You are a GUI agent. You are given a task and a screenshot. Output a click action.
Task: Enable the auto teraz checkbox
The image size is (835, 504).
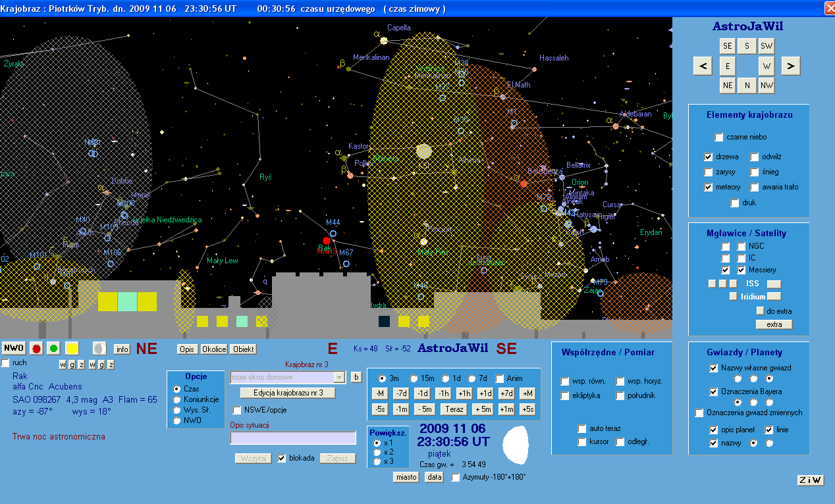coord(582,429)
